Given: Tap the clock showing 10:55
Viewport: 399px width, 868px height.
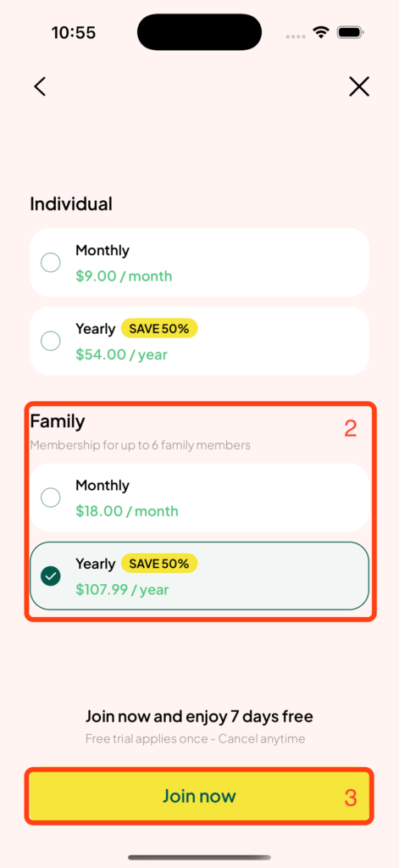Looking at the screenshot, I should 74,33.
